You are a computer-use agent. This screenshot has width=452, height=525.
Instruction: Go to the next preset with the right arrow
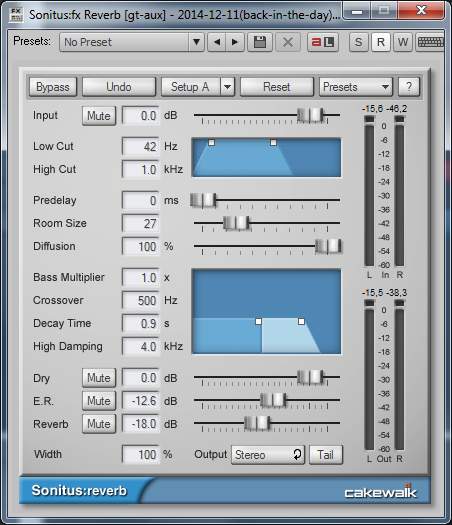point(235,42)
